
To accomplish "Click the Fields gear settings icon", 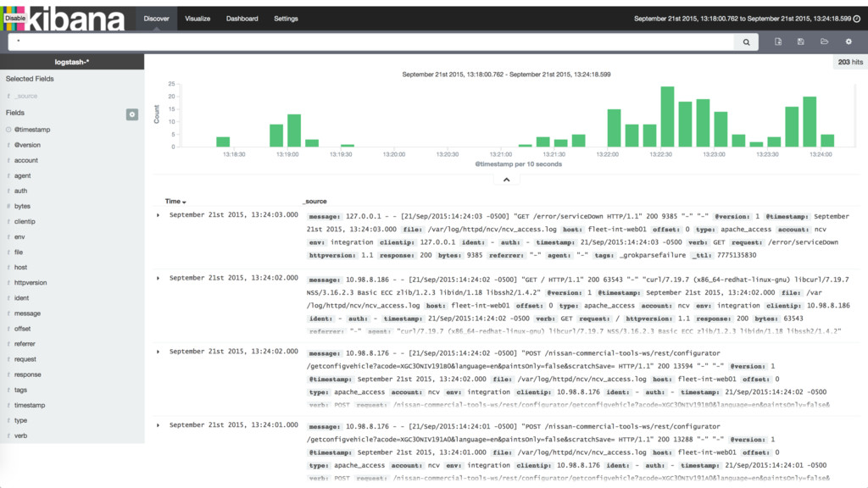I will tap(131, 114).
